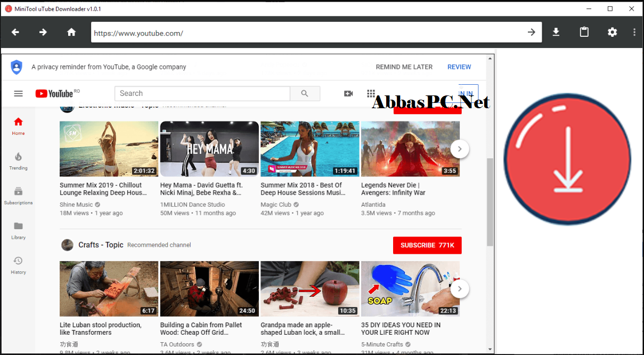Click SUBSCRIBE 771K button

coord(427,245)
